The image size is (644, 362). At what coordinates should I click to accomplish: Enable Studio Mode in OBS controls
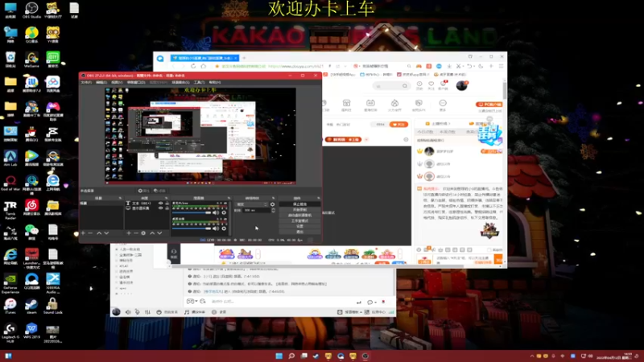(x=299, y=220)
